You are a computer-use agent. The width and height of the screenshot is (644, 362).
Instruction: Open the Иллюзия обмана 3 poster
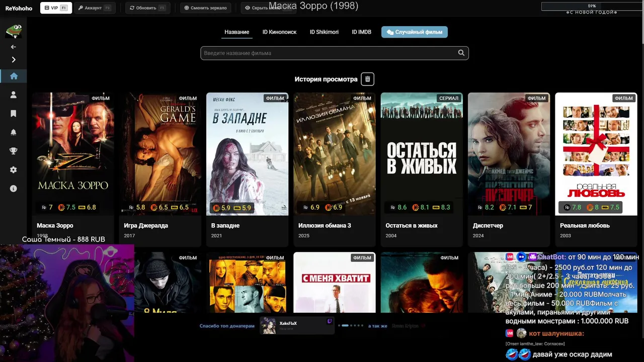tap(335, 154)
